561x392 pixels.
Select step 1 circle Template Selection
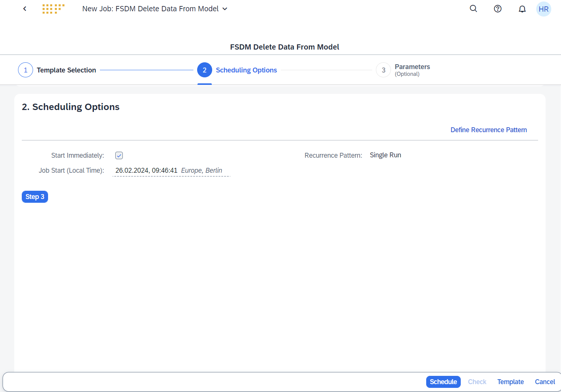pyautogui.click(x=25, y=70)
